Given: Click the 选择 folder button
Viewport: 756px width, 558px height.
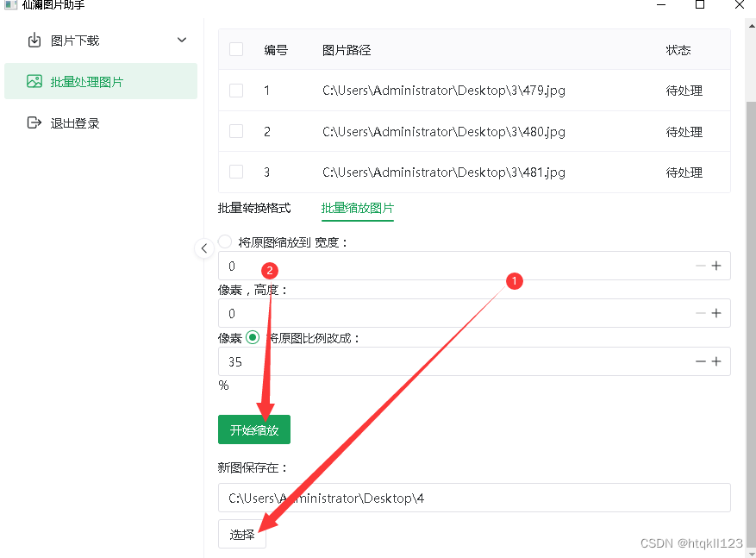Looking at the screenshot, I should click(242, 534).
